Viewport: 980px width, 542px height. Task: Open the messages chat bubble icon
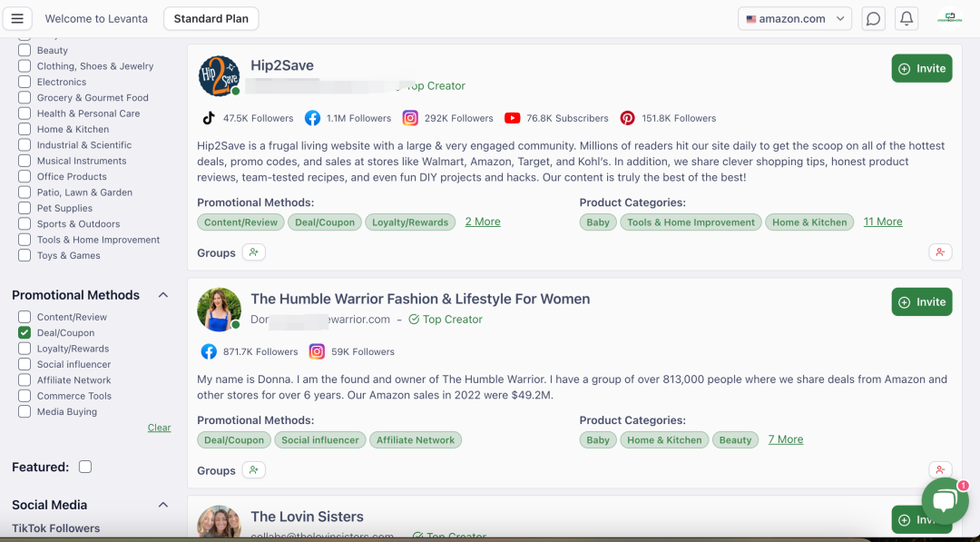(873, 19)
